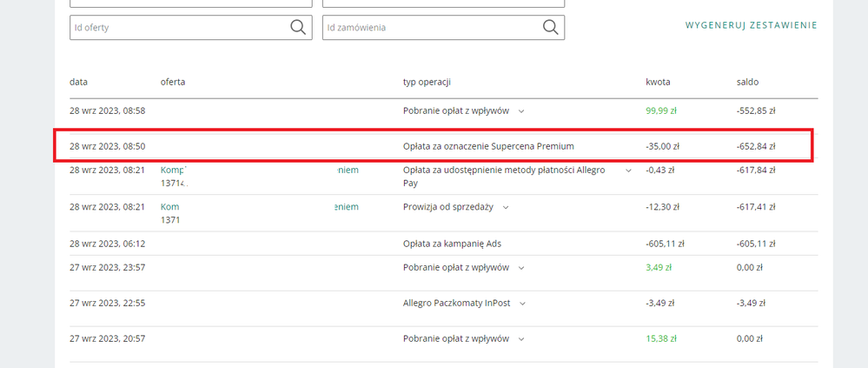Expand Pobranie opłat z wpływów at 20:57

pos(521,338)
